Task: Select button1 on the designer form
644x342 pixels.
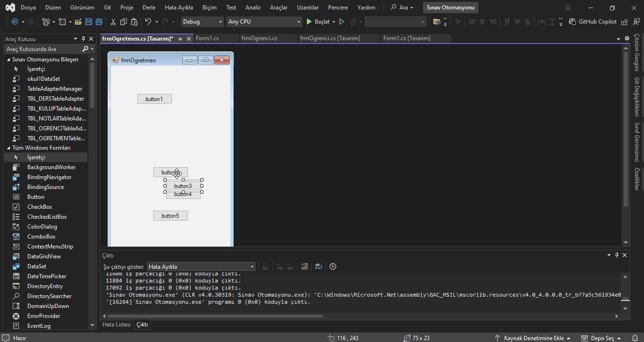Action: point(154,99)
